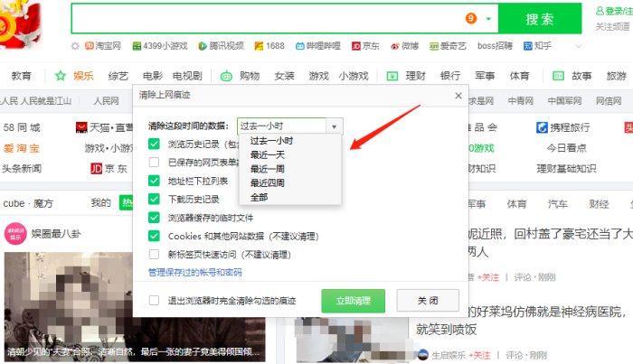This screenshot has height=364, width=633.
Task: Open the 天猫 site link icon
Action: 81,127
